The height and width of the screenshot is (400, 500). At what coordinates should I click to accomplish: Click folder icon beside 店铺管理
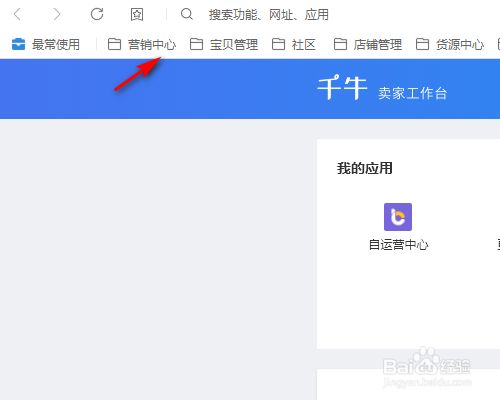[x=340, y=44]
